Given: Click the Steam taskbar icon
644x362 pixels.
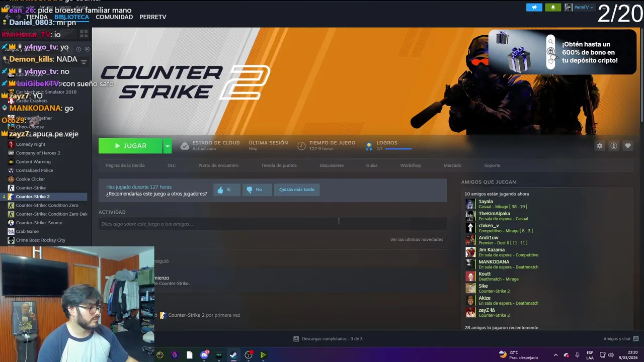Looking at the screenshot, I should pyautogui.click(x=233, y=355).
